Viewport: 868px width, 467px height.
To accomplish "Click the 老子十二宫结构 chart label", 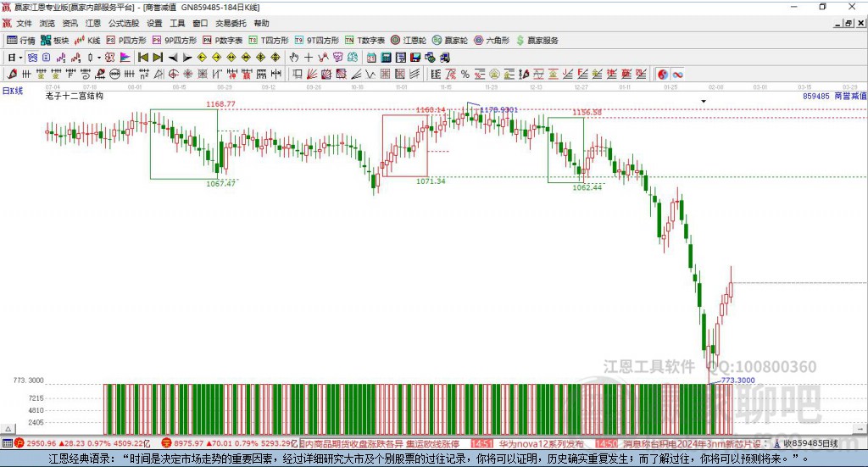I will point(75,96).
